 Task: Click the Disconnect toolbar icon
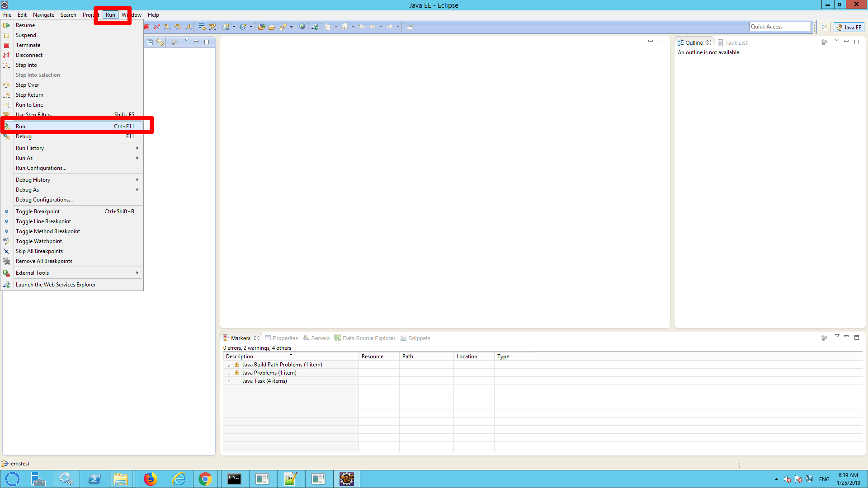[x=157, y=27]
